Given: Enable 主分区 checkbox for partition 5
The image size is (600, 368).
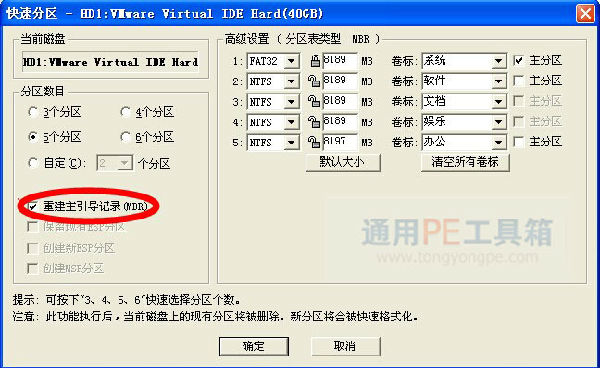Looking at the screenshot, I should (518, 142).
